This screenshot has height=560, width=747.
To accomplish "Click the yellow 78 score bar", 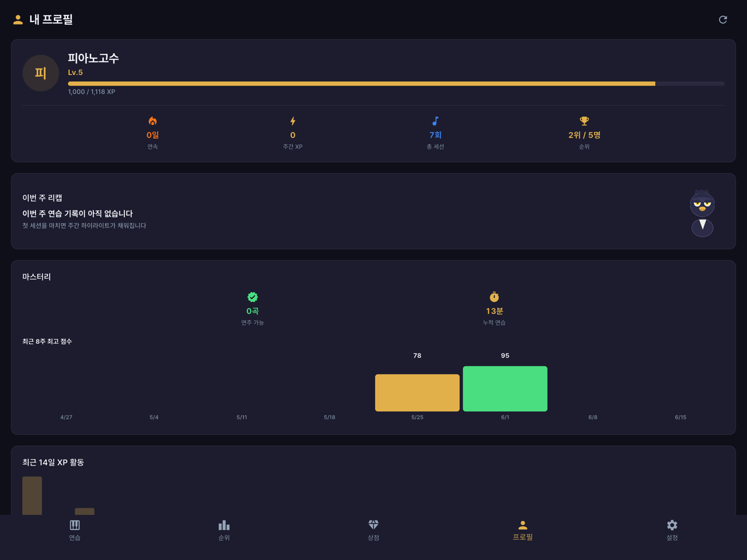I will tap(417, 393).
